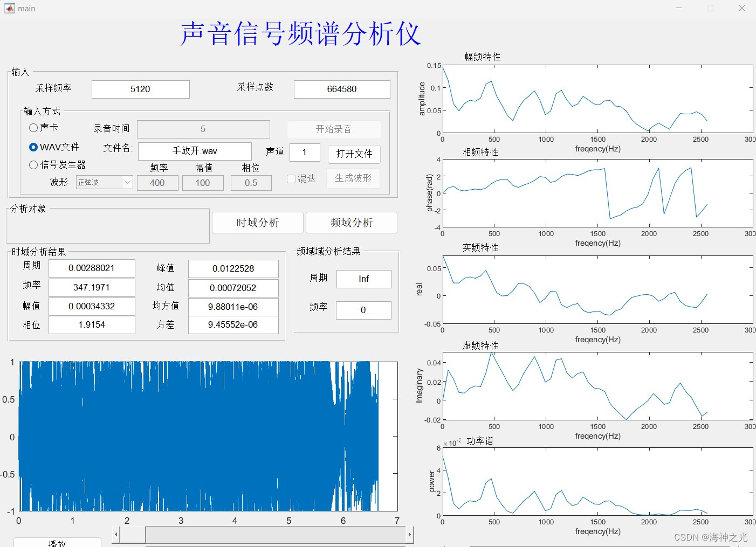This screenshot has height=547, width=756.
Task: Click the 虚频特性 imaginary plot
Action: pos(597,386)
